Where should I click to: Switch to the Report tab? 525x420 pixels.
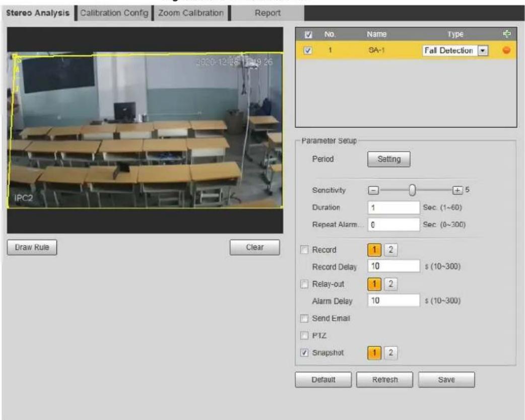pos(268,13)
